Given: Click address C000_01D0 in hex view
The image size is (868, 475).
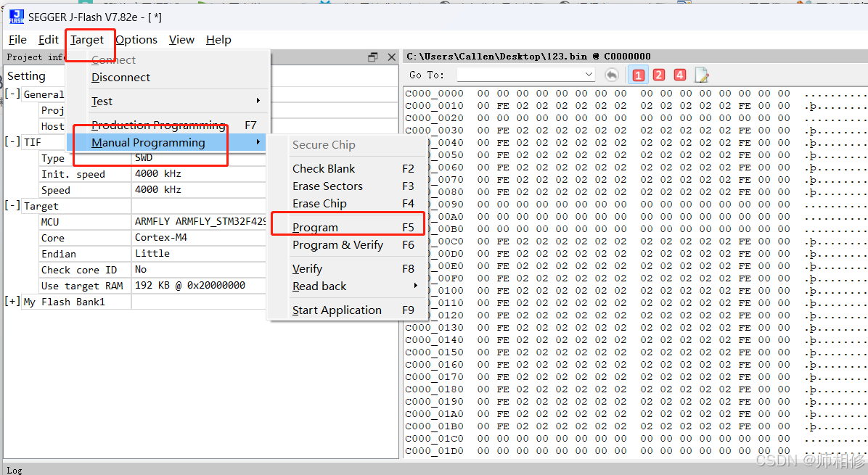Looking at the screenshot, I should [x=435, y=451].
